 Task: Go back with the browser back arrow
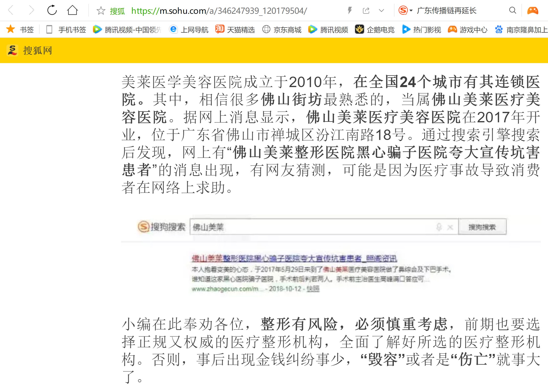(x=11, y=10)
